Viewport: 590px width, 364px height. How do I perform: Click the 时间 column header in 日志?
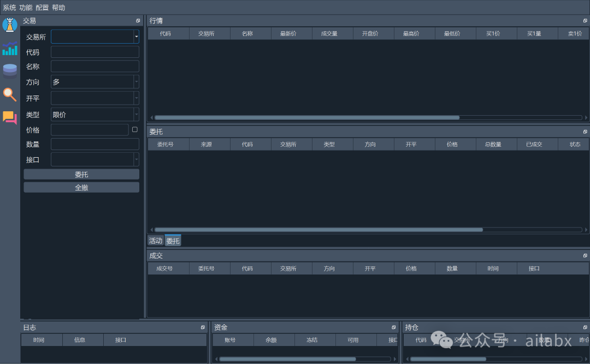tap(42, 340)
